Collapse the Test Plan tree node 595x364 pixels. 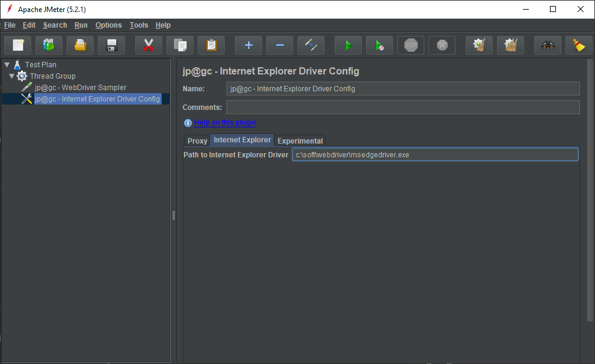click(x=7, y=65)
